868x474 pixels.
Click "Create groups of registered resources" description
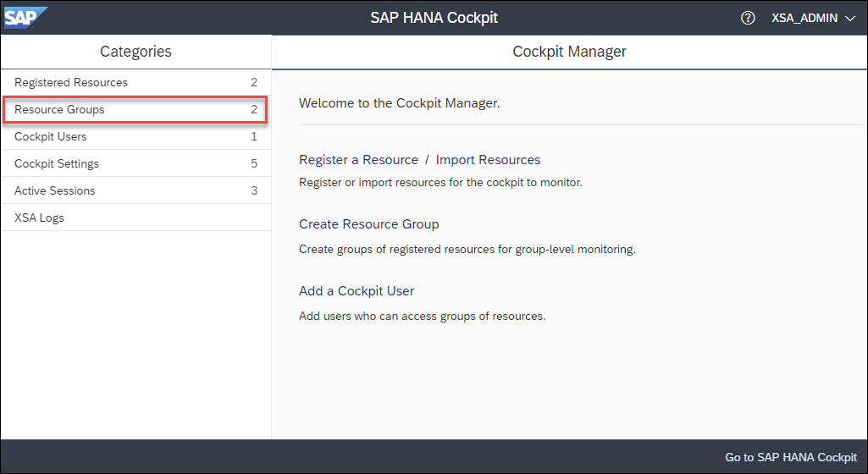467,250
